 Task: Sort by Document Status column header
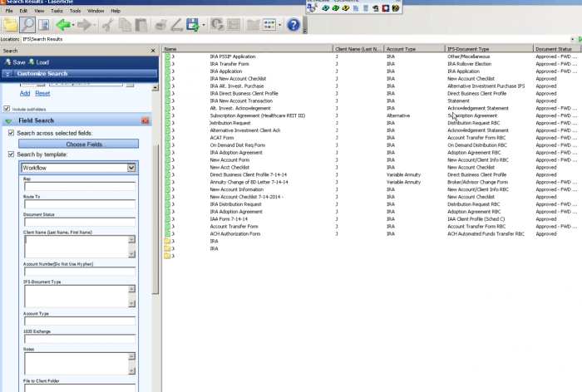[557, 49]
